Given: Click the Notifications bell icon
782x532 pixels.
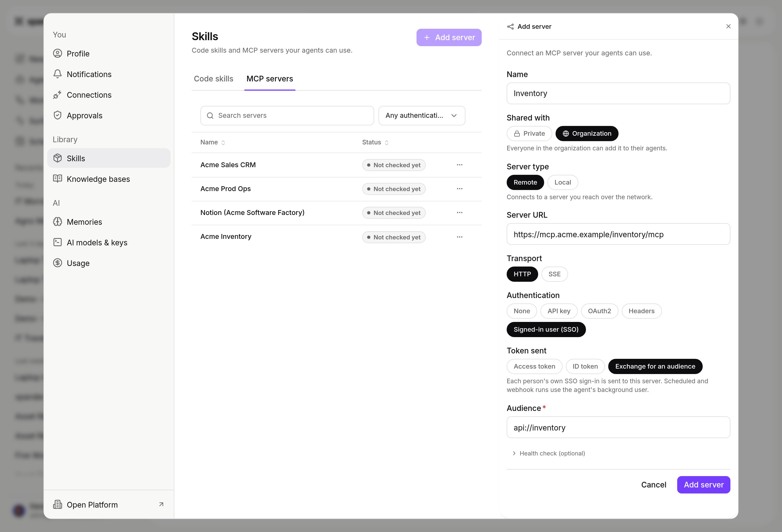Looking at the screenshot, I should coord(58,74).
